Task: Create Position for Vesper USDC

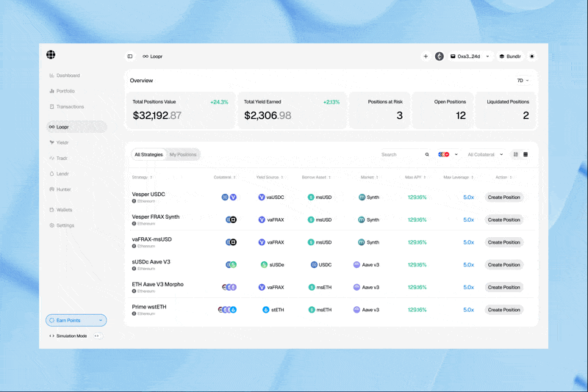Action: pos(504,197)
